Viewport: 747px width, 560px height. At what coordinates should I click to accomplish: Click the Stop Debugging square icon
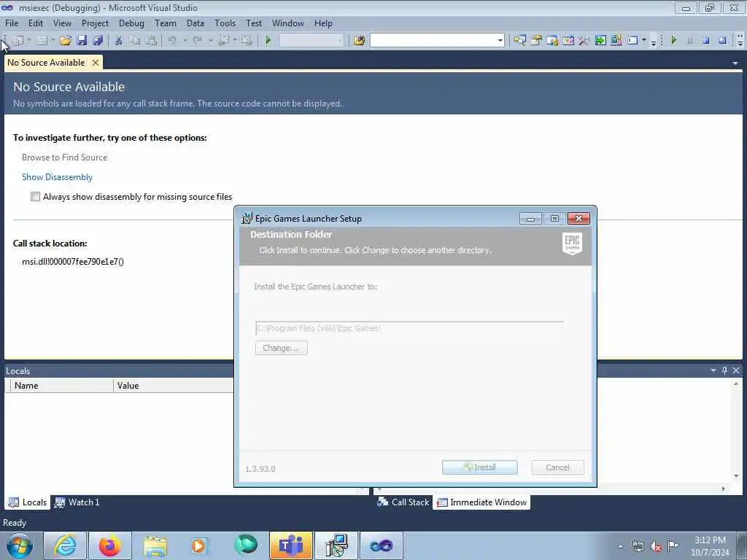coord(706,41)
